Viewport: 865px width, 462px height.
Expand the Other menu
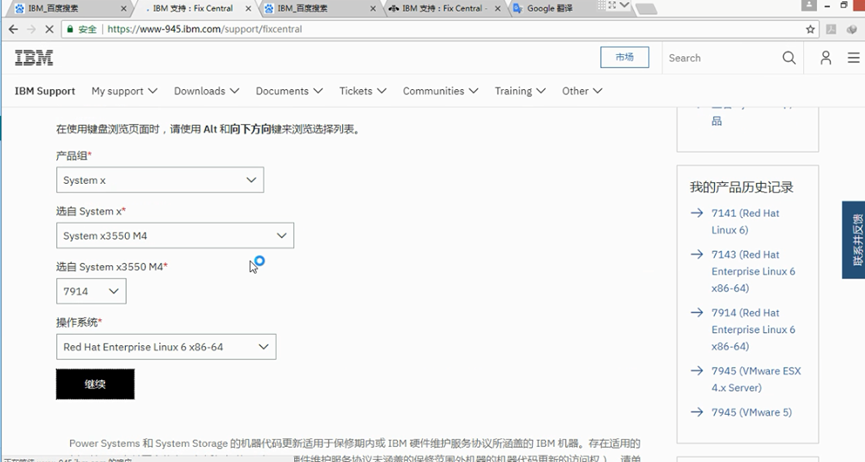click(582, 91)
